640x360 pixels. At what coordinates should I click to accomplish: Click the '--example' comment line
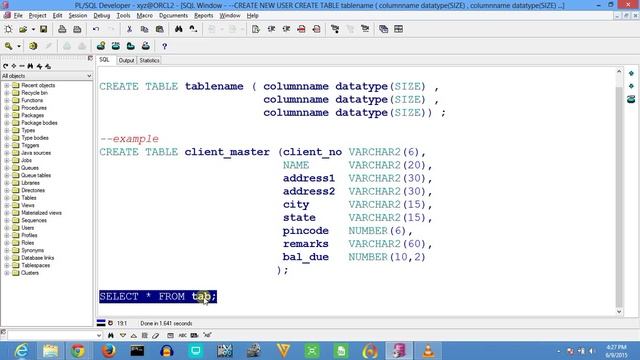[129, 139]
